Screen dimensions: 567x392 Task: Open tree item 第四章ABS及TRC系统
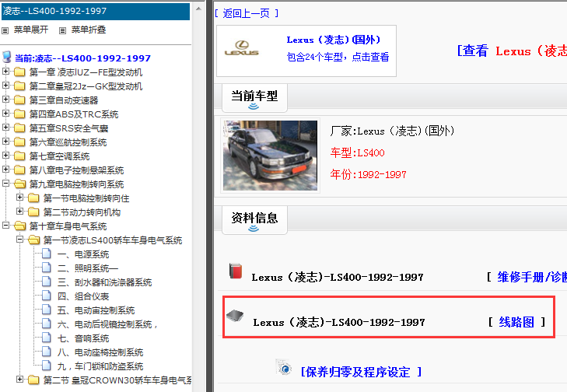[x=74, y=114]
